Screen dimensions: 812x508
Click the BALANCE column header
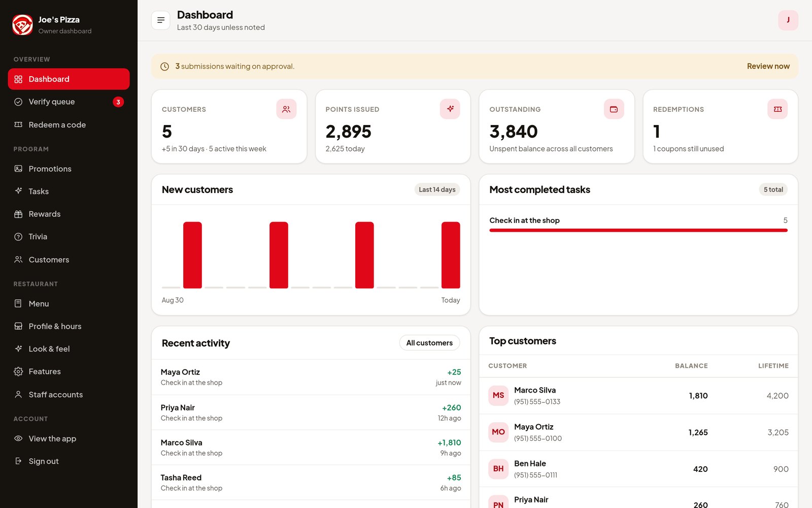(691, 366)
